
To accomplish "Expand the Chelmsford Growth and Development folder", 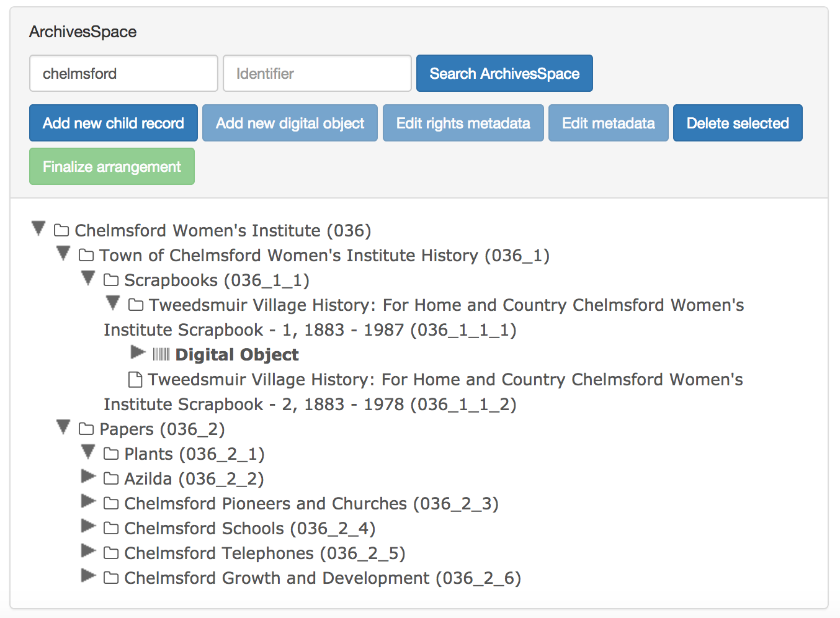I will [88, 576].
